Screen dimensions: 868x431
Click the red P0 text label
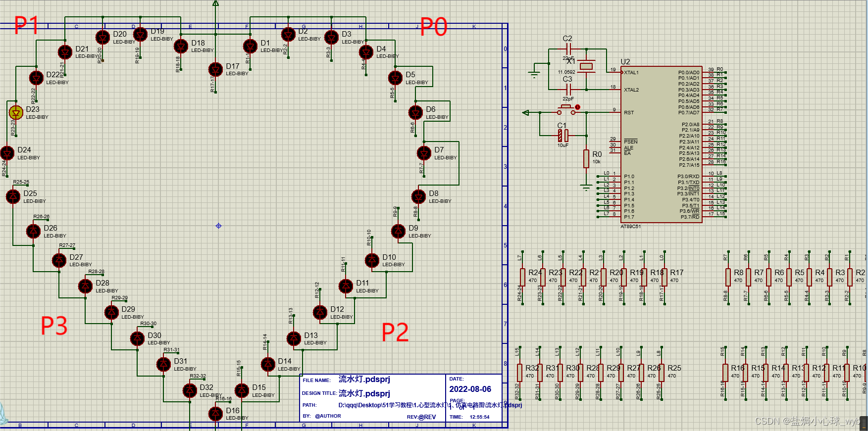434,27
